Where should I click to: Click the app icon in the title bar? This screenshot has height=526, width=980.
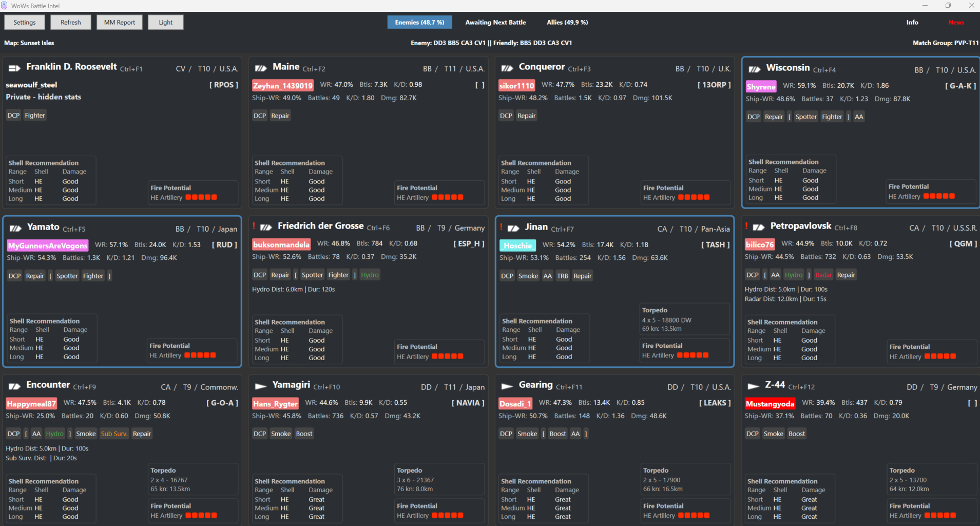(x=5, y=6)
